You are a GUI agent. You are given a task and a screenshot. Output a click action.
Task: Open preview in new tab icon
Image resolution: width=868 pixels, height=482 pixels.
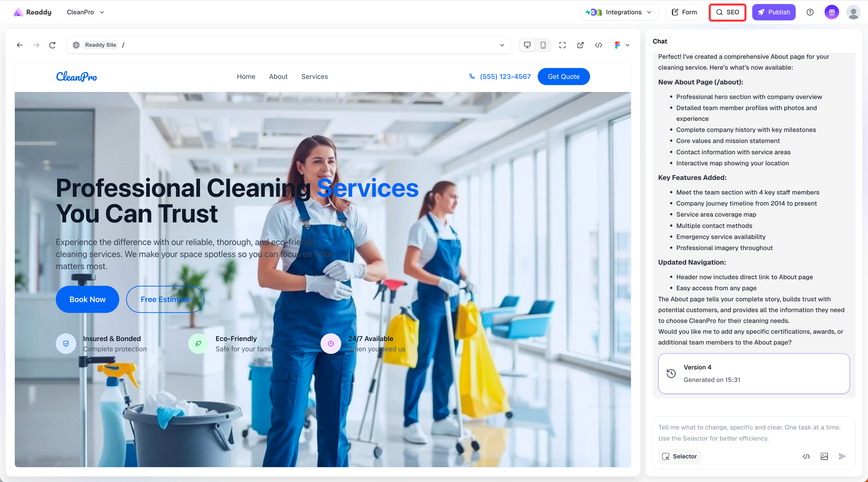[580, 45]
